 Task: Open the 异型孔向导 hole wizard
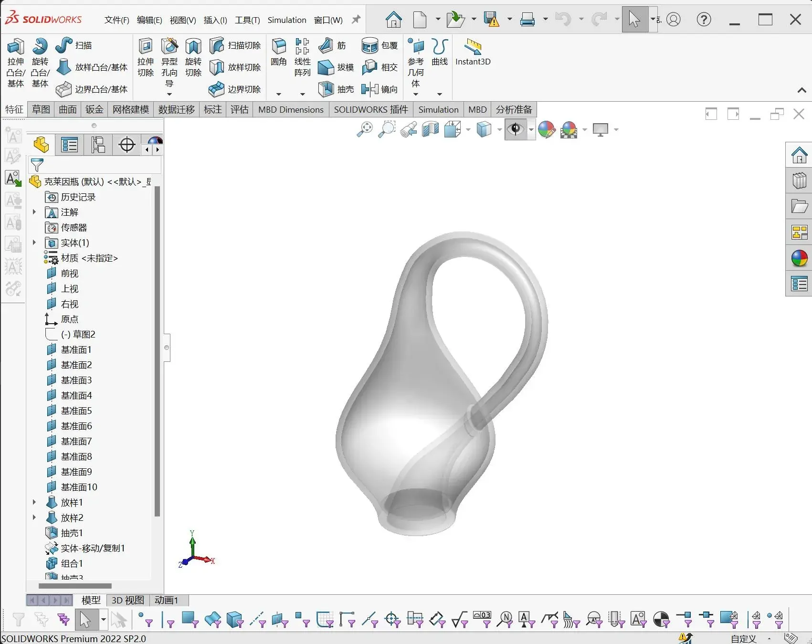pyautogui.click(x=169, y=63)
